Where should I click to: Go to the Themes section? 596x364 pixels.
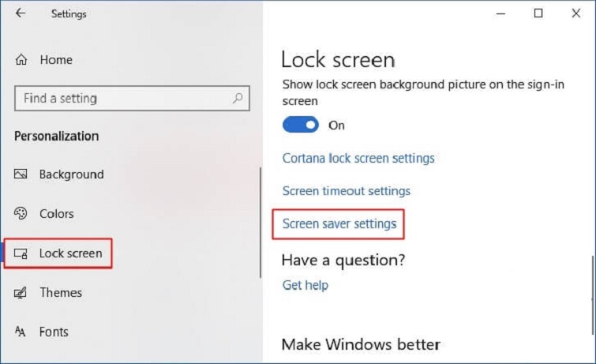(61, 293)
